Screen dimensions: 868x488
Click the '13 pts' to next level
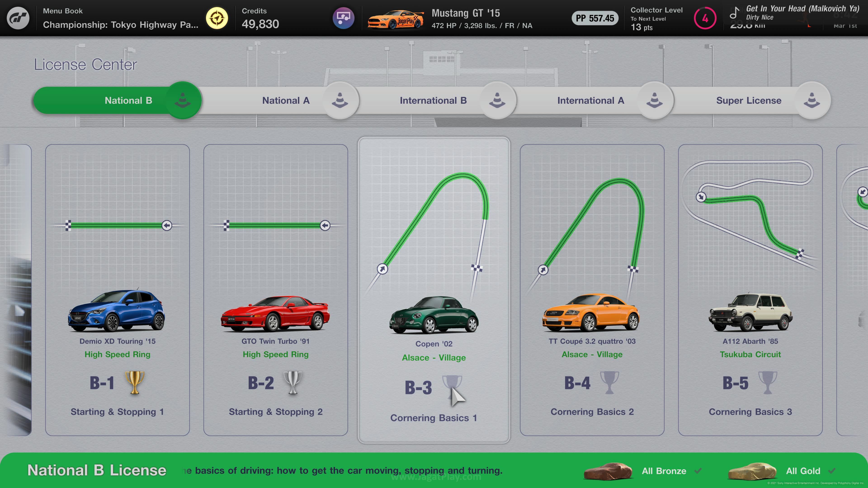pyautogui.click(x=642, y=27)
